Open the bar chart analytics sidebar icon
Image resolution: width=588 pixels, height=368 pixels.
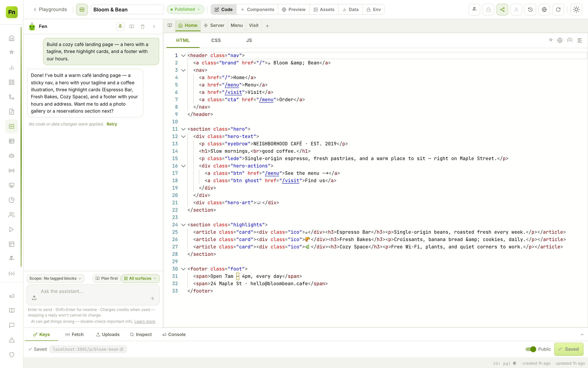pos(12,68)
